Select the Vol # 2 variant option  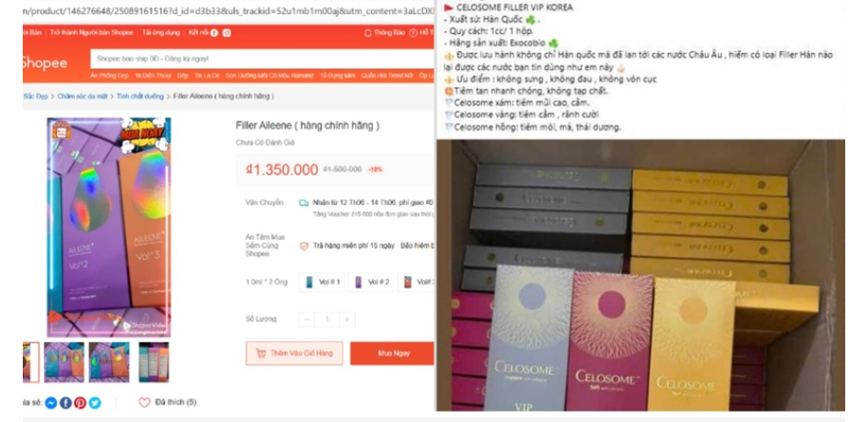pos(371,282)
